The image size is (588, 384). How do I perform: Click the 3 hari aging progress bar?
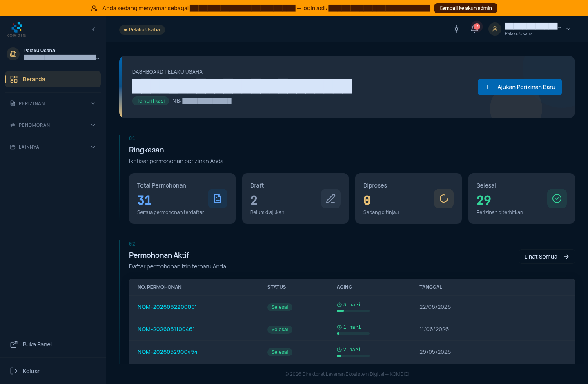[353, 311]
